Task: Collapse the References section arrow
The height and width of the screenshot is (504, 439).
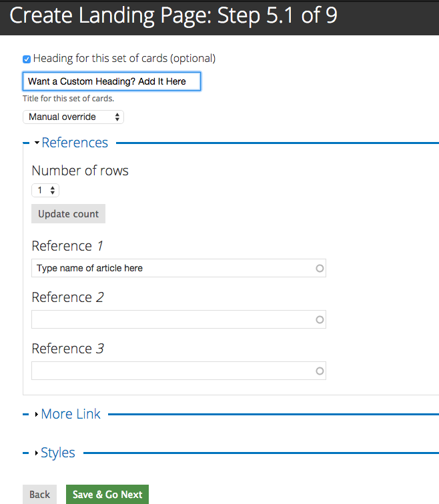Action: 37,143
